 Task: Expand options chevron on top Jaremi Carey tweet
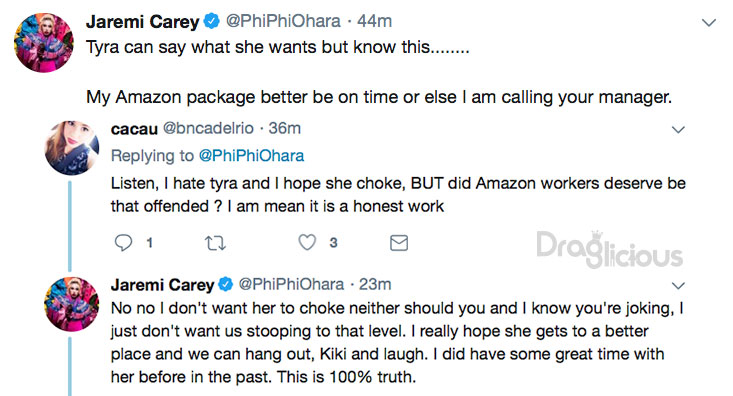click(709, 22)
